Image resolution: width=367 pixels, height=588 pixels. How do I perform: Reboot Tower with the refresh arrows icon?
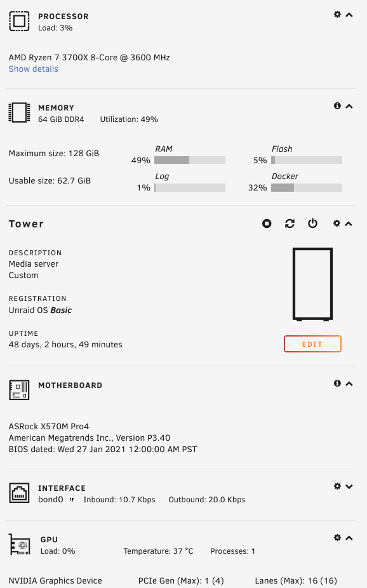click(x=290, y=224)
